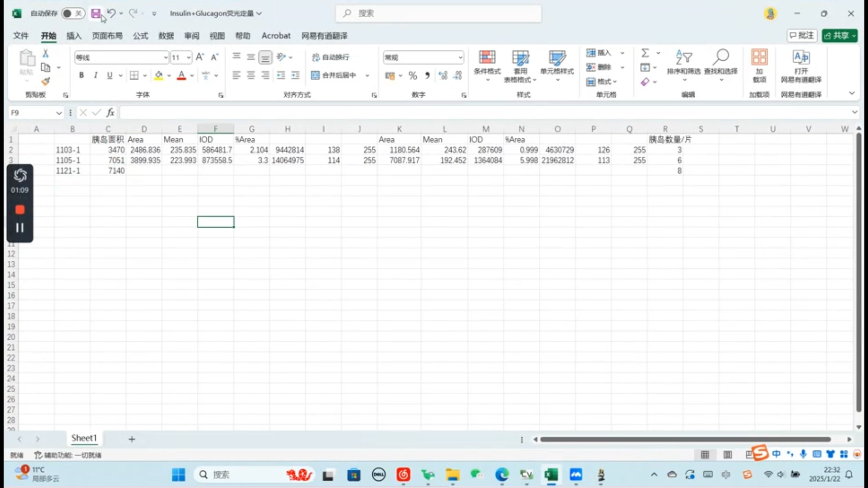Expand the font size dropdown
The height and width of the screenshot is (488, 868).
click(189, 57)
